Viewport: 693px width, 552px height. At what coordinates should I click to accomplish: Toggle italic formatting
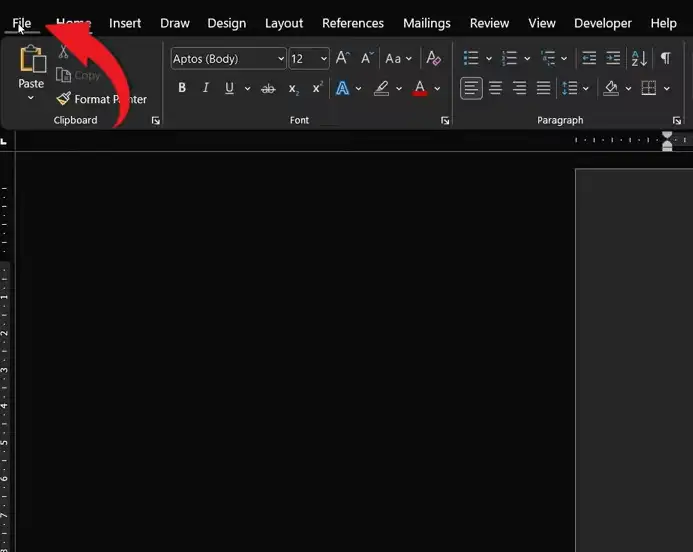coord(206,88)
